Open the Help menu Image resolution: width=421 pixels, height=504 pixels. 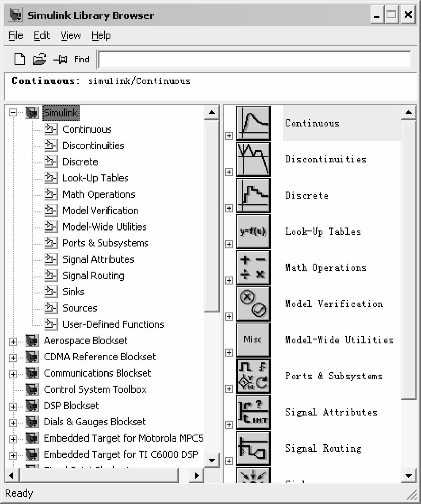click(101, 36)
